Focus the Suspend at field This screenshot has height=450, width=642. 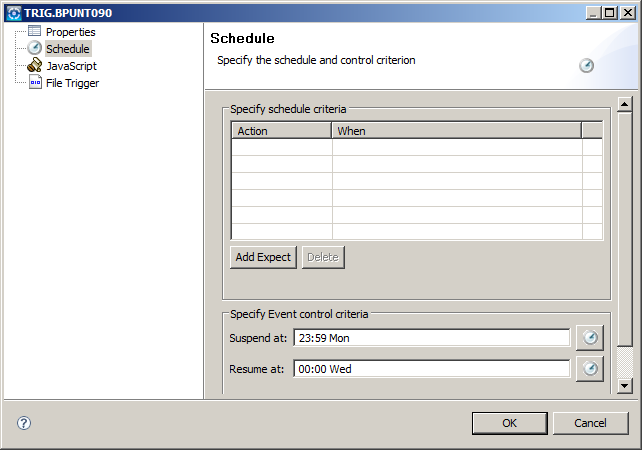click(432, 338)
